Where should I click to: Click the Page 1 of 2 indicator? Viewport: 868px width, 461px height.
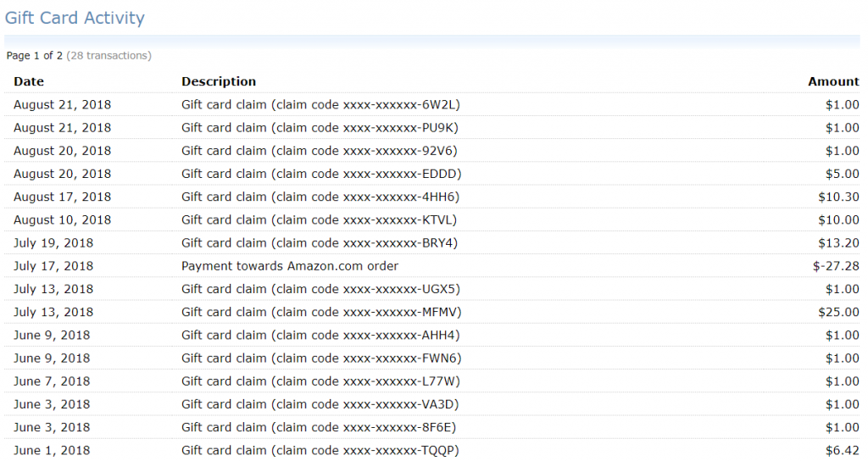click(x=34, y=55)
